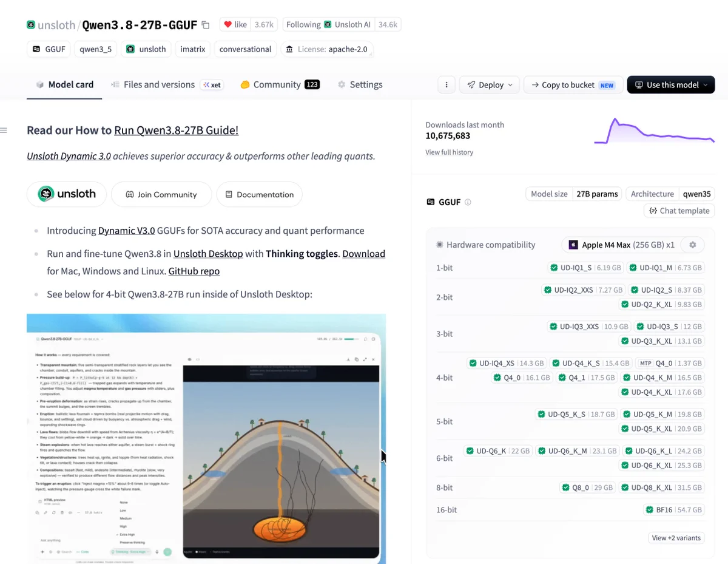
Task: Select UD-Q5_K_S 18.7 GB quant
Action: pyautogui.click(x=576, y=414)
